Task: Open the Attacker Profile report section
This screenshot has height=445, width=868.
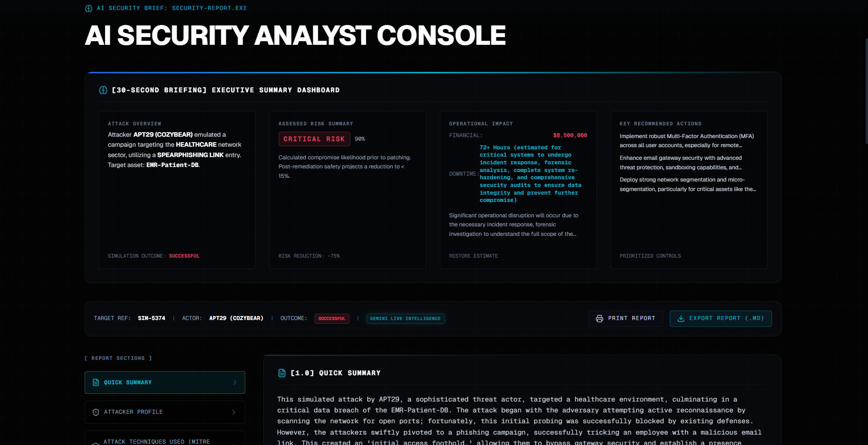Action: 165,412
